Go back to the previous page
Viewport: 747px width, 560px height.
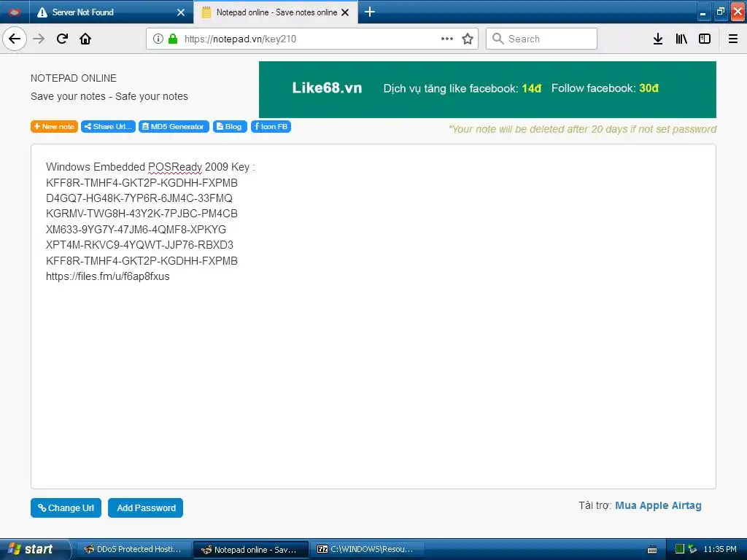15,39
